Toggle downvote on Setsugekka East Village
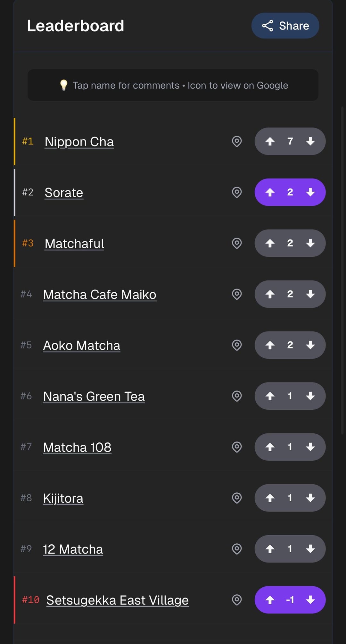Screen dimensions: 346x644 pos(310,600)
